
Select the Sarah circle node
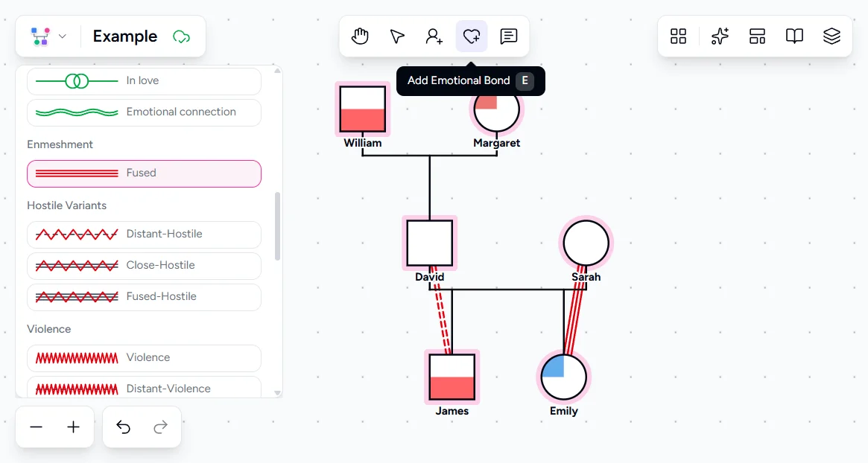coord(586,243)
